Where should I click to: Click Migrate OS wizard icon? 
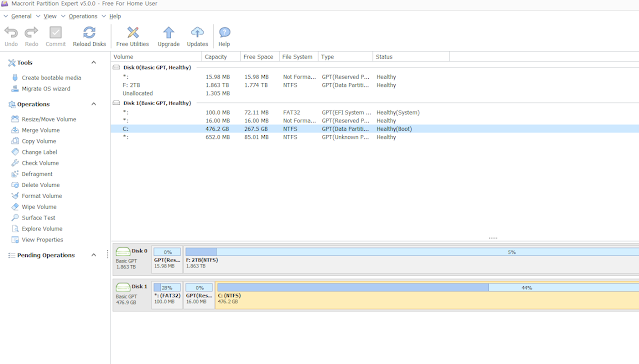click(15, 88)
